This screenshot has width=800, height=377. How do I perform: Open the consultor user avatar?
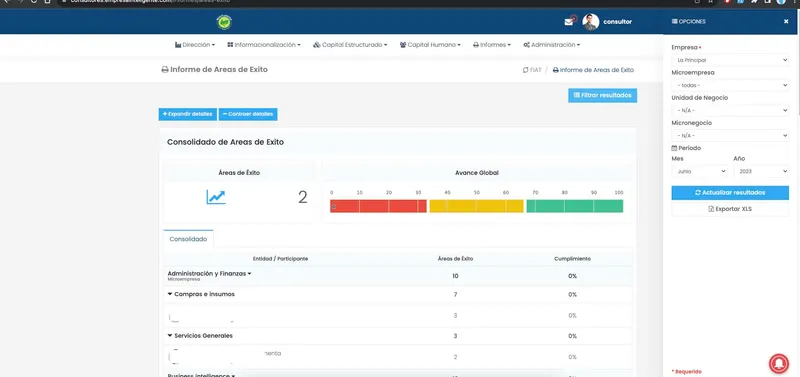(x=591, y=22)
